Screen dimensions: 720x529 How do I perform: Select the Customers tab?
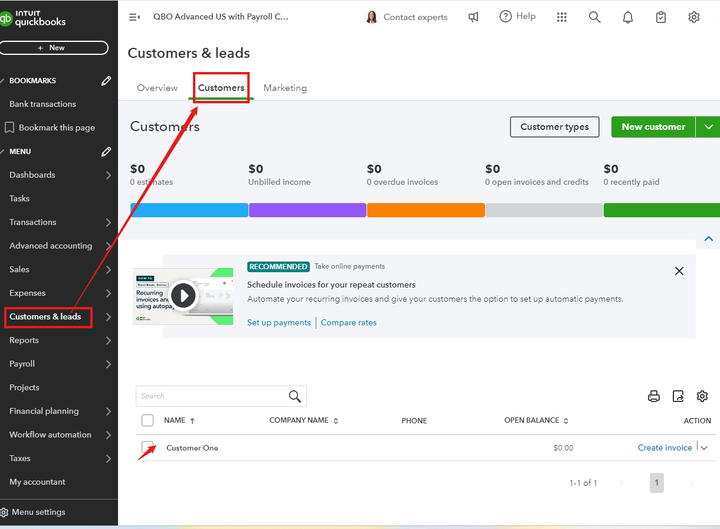point(221,88)
